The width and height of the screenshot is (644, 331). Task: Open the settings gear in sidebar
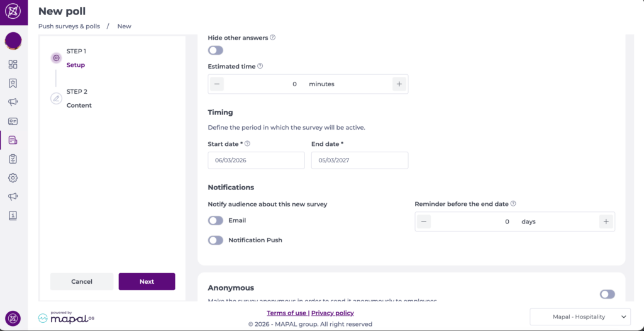[x=13, y=177]
